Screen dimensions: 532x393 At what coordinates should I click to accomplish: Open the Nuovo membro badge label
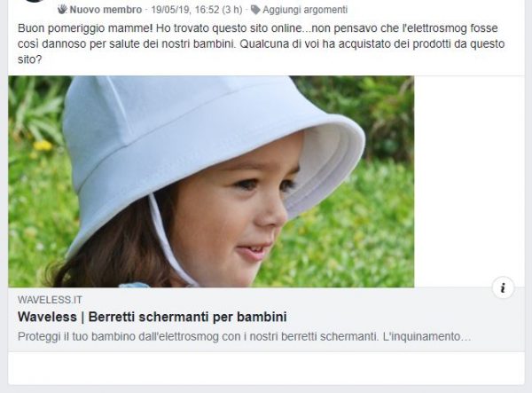click(106, 10)
